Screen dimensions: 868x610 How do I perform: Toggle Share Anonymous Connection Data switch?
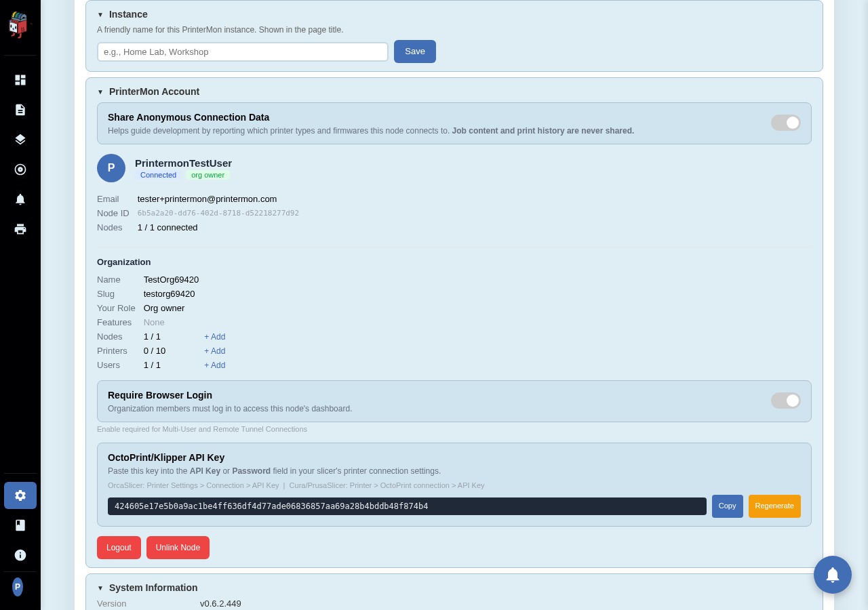coord(786,123)
